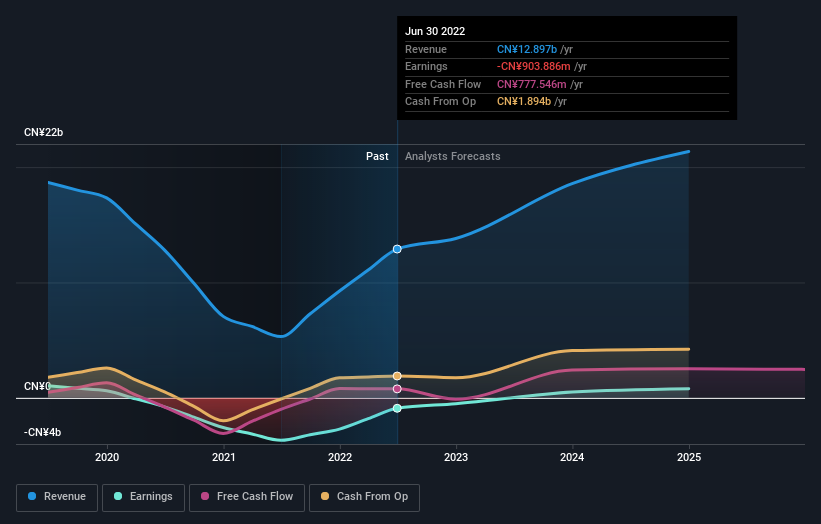Image resolution: width=821 pixels, height=524 pixels.
Task: Click the Revenue data point marker at mid-2022
Action: pyautogui.click(x=397, y=249)
